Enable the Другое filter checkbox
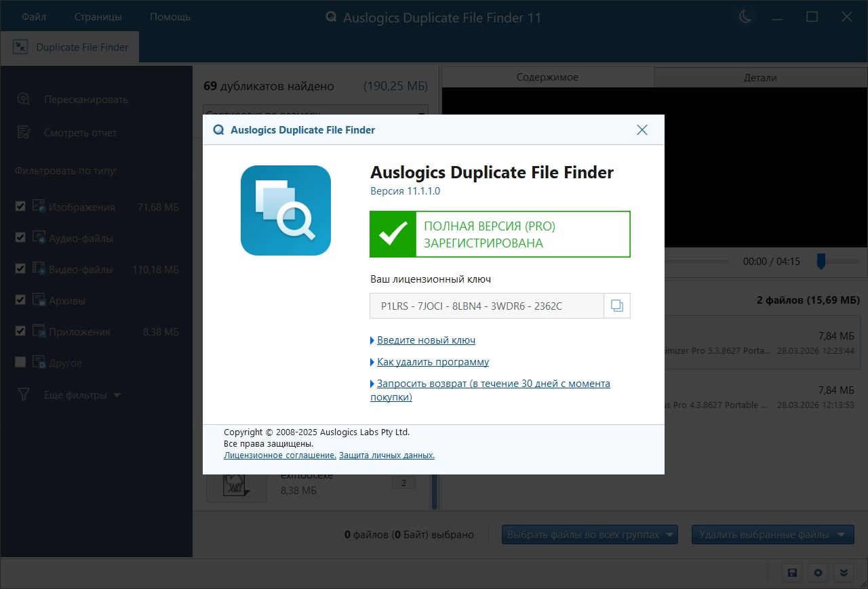Image resolution: width=868 pixels, height=589 pixels. coord(20,362)
